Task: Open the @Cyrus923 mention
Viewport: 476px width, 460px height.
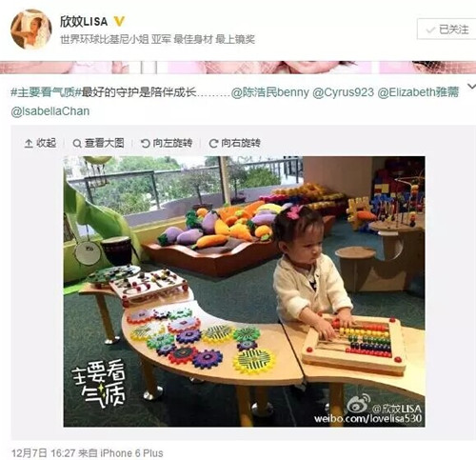Action: 344,92
